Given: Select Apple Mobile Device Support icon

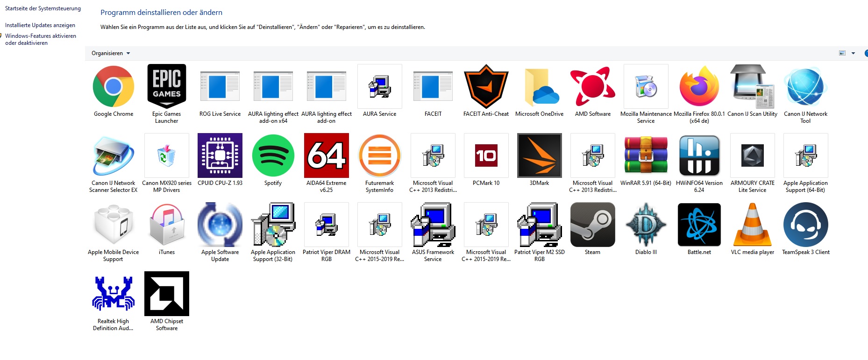Looking at the screenshot, I should 114,225.
